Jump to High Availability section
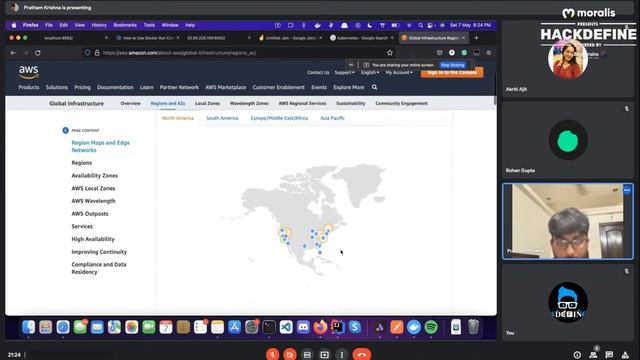This screenshot has width=640, height=360. [x=93, y=239]
